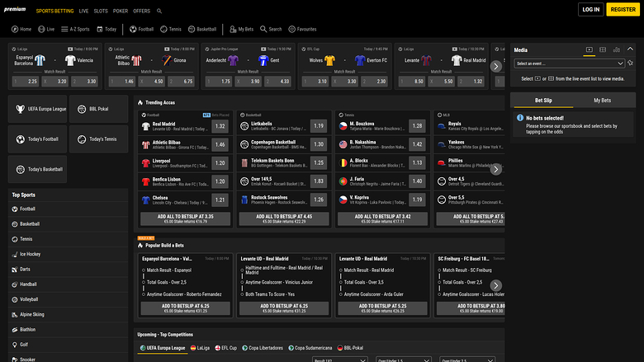The width and height of the screenshot is (644, 362).
Task: Open Football from the sports toolbar
Action: click(x=141, y=29)
